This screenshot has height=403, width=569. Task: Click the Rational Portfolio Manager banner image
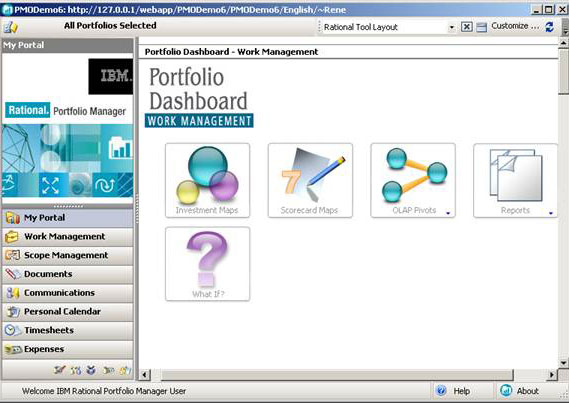tap(67, 161)
